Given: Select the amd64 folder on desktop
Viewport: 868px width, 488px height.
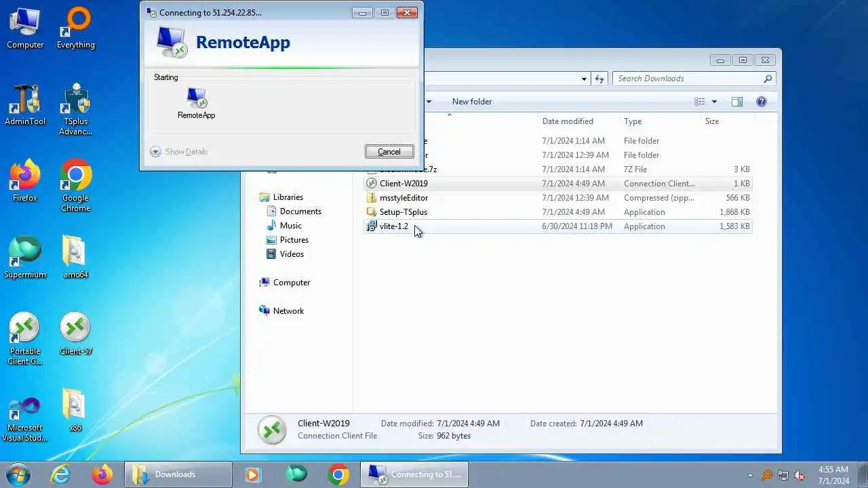Looking at the screenshot, I should pyautogui.click(x=75, y=258).
